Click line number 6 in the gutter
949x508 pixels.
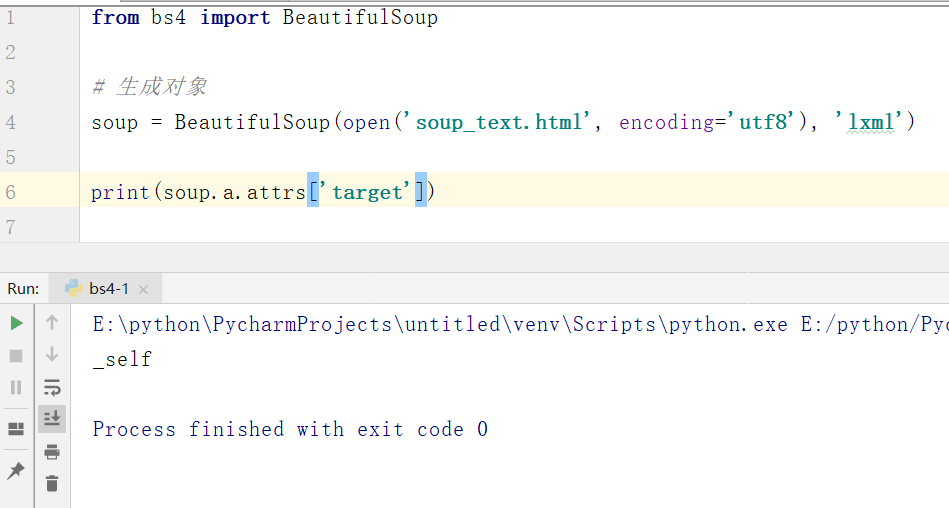(x=10, y=193)
